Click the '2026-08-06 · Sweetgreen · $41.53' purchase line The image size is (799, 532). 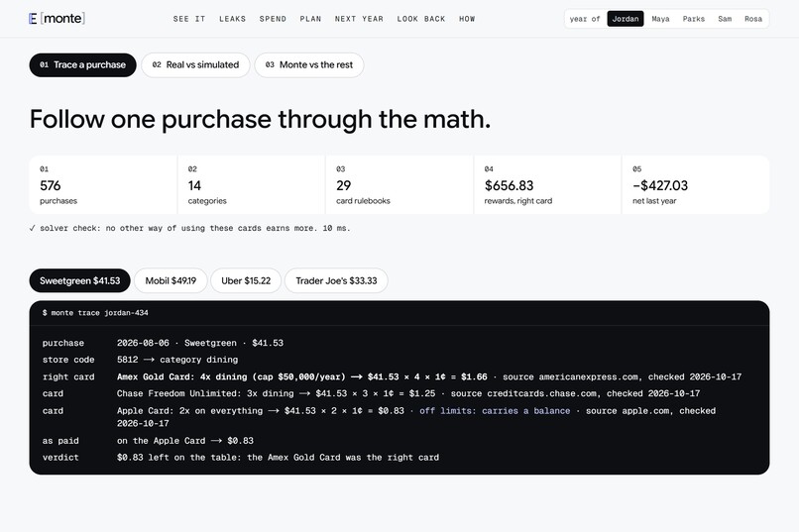(x=200, y=343)
